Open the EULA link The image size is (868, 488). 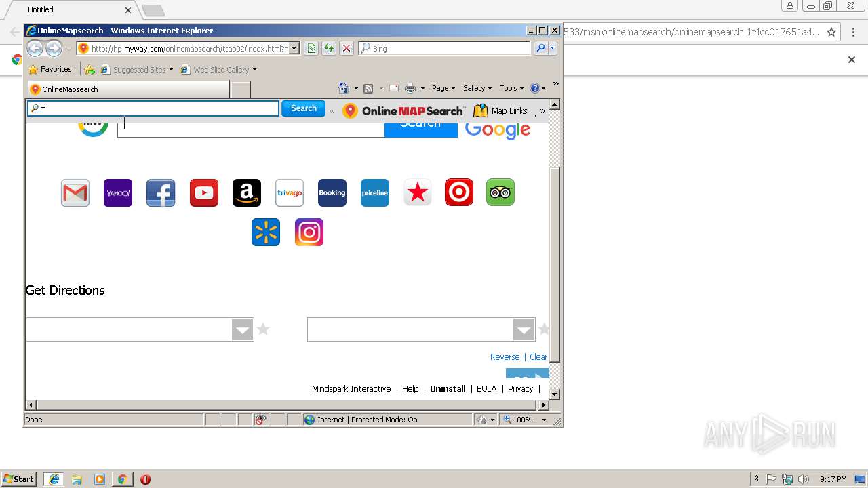pyautogui.click(x=486, y=389)
